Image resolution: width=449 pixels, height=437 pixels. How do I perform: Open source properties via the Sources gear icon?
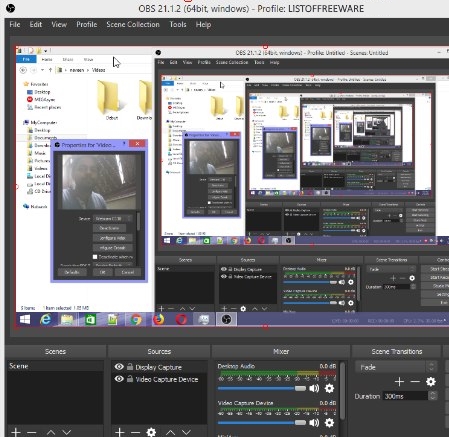[x=151, y=432]
